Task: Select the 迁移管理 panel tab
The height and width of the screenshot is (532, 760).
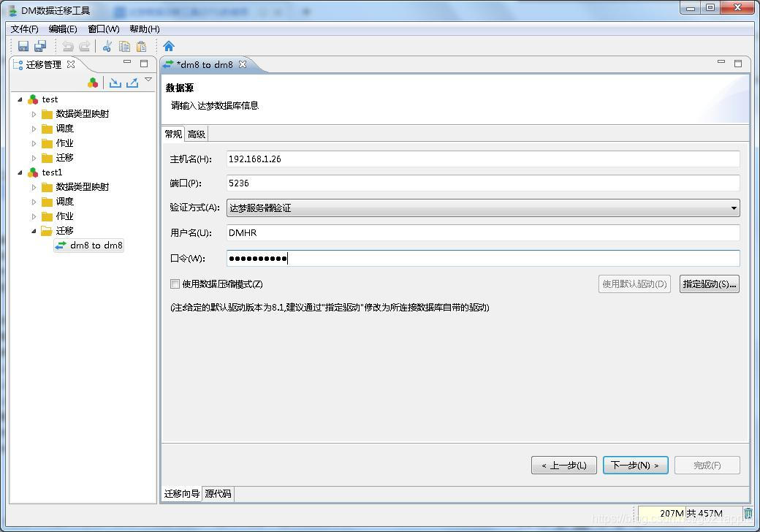Action: point(44,64)
